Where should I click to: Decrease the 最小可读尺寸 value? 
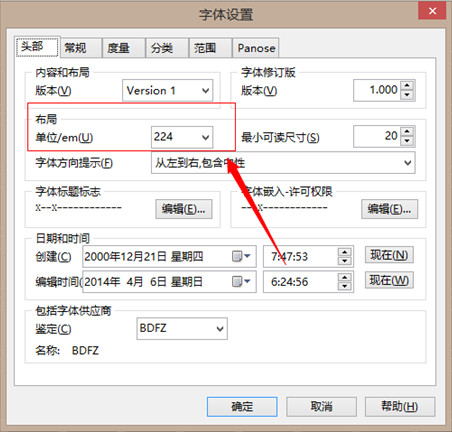click(x=407, y=141)
